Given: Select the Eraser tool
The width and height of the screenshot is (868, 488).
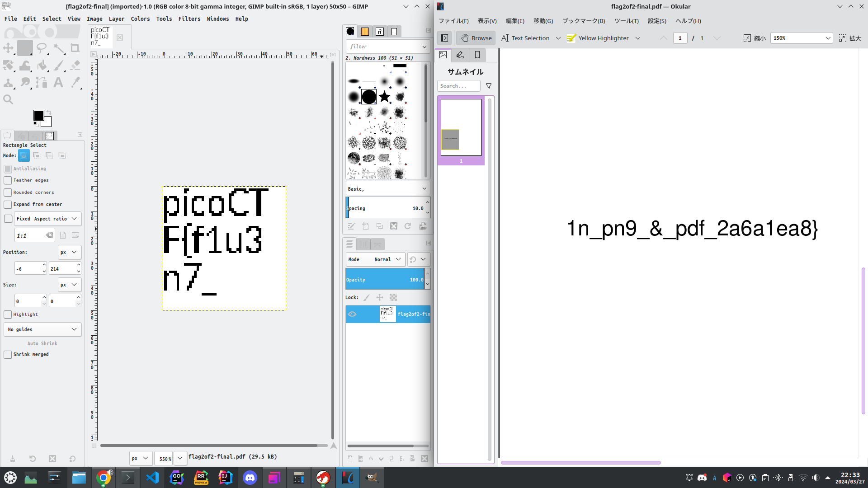Looking at the screenshot, I should point(75,66).
